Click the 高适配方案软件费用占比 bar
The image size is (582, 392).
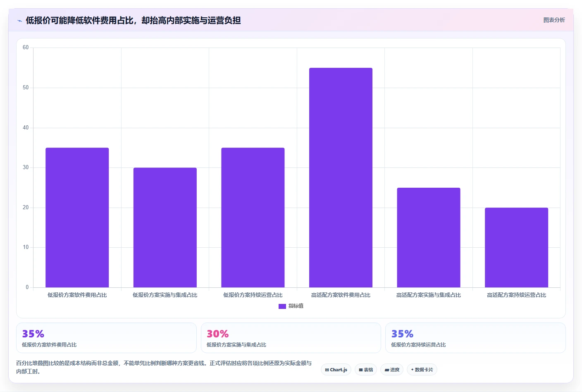(x=341, y=177)
